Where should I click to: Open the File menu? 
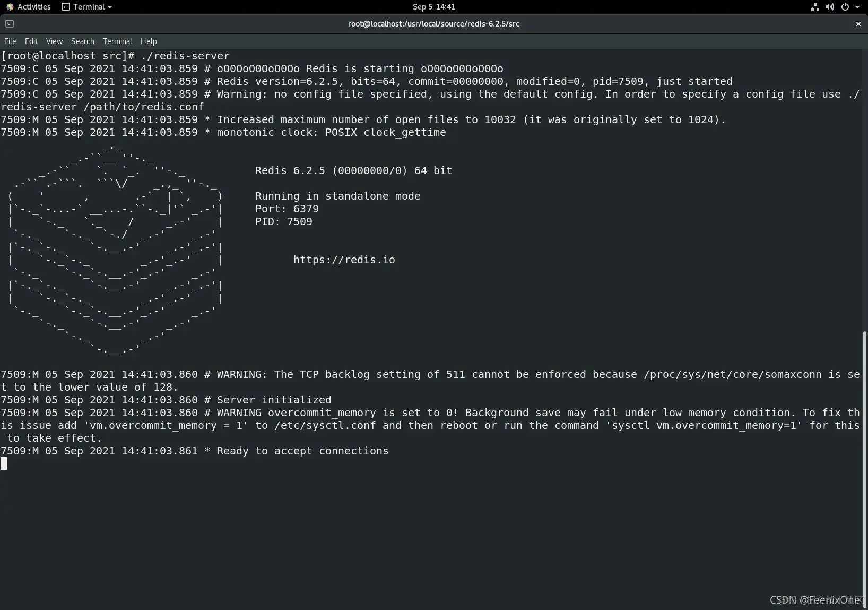click(10, 41)
